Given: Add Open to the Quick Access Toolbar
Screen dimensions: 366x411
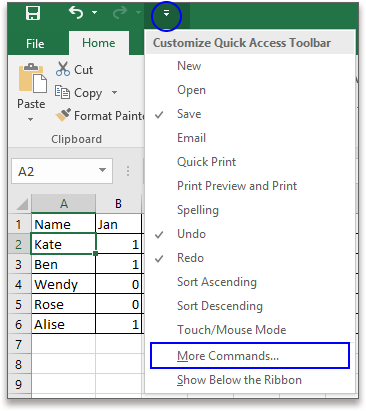Looking at the screenshot, I should coord(250,90).
